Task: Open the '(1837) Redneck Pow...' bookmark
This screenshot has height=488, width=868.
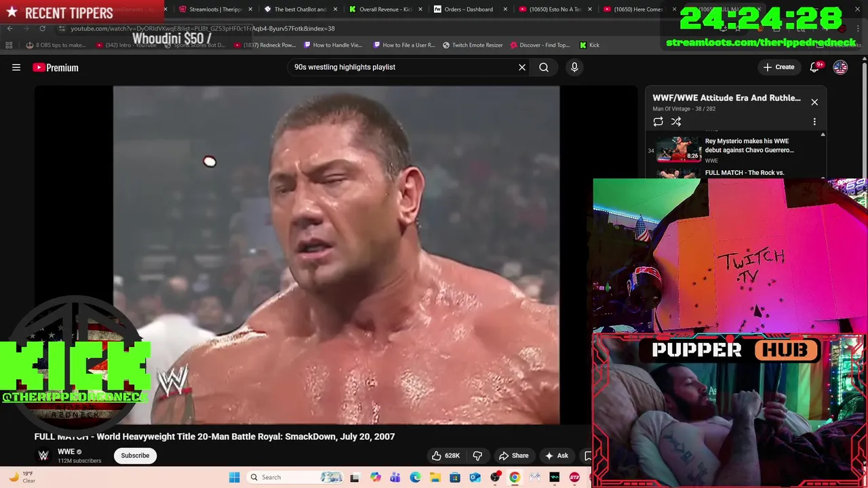Action: click(265, 45)
